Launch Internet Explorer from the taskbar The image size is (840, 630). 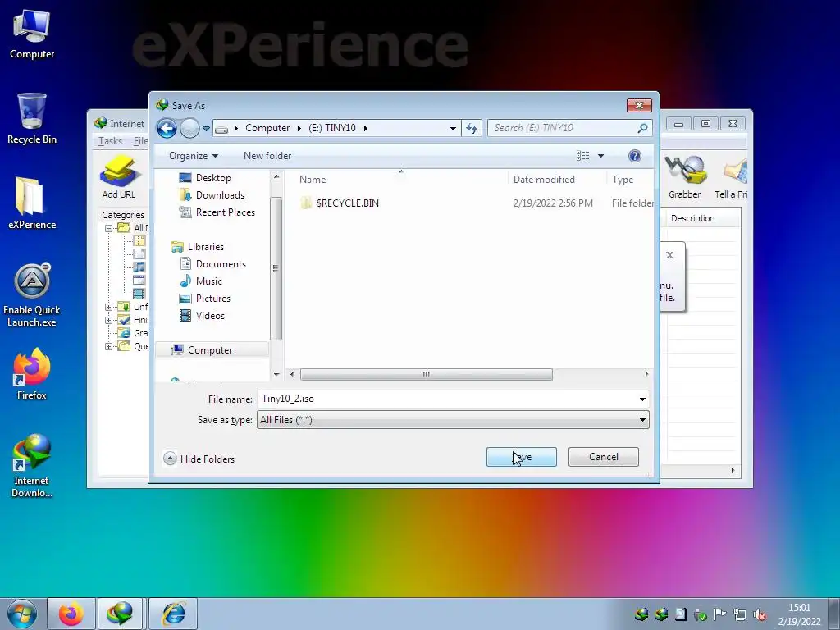pyautogui.click(x=173, y=614)
